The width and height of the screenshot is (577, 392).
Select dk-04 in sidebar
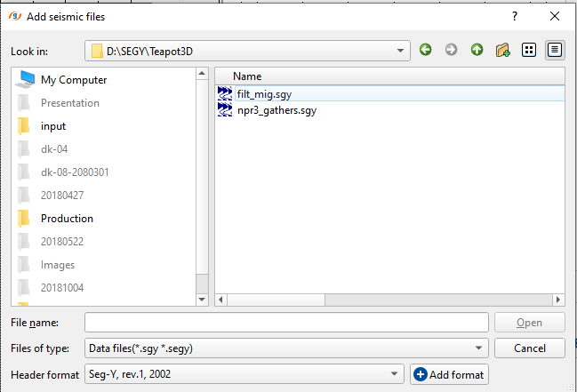54,149
